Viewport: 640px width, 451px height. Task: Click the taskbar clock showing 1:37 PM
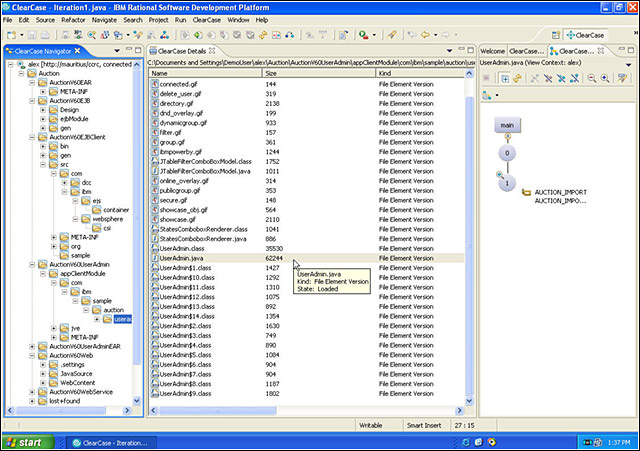(x=619, y=442)
